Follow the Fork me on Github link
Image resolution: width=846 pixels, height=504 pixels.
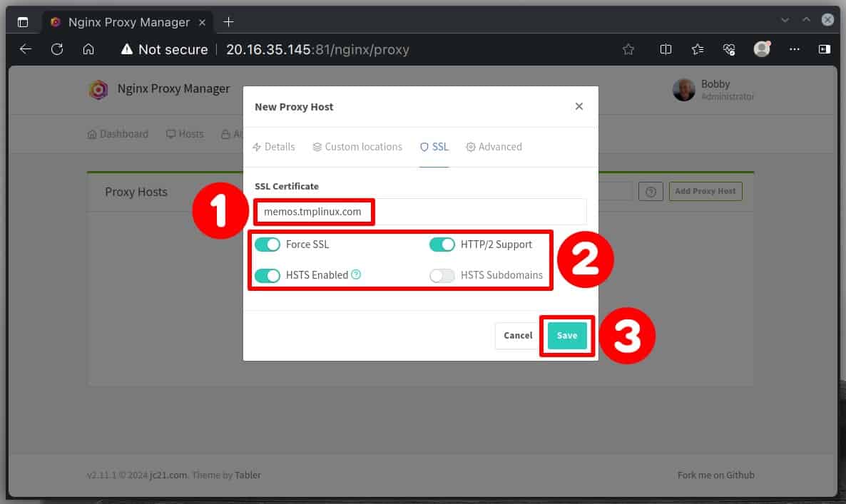click(x=715, y=475)
